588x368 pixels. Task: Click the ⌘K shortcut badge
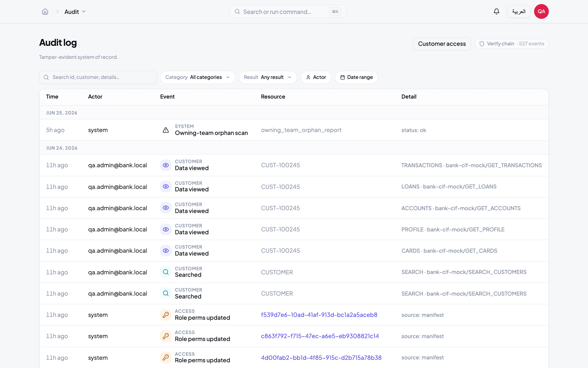pyautogui.click(x=335, y=11)
